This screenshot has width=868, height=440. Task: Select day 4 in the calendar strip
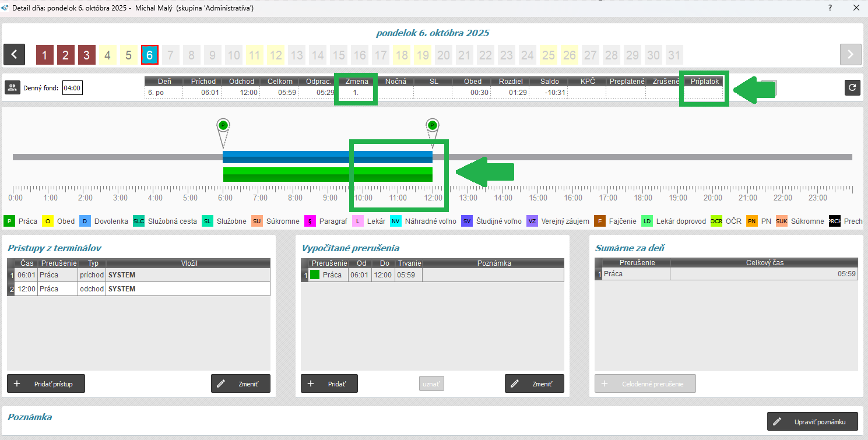point(107,55)
